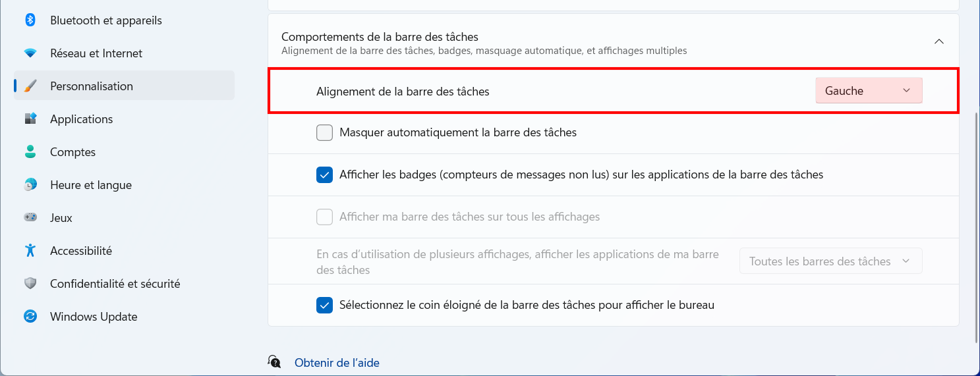Click the Heure et langue globe icon
The width and height of the screenshot is (980, 376).
30,185
